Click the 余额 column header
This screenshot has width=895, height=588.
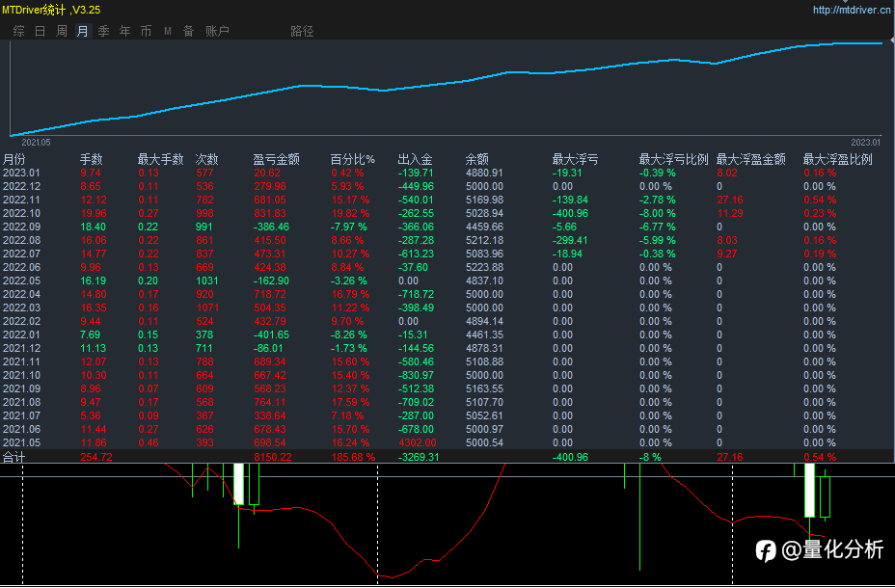[x=477, y=160]
